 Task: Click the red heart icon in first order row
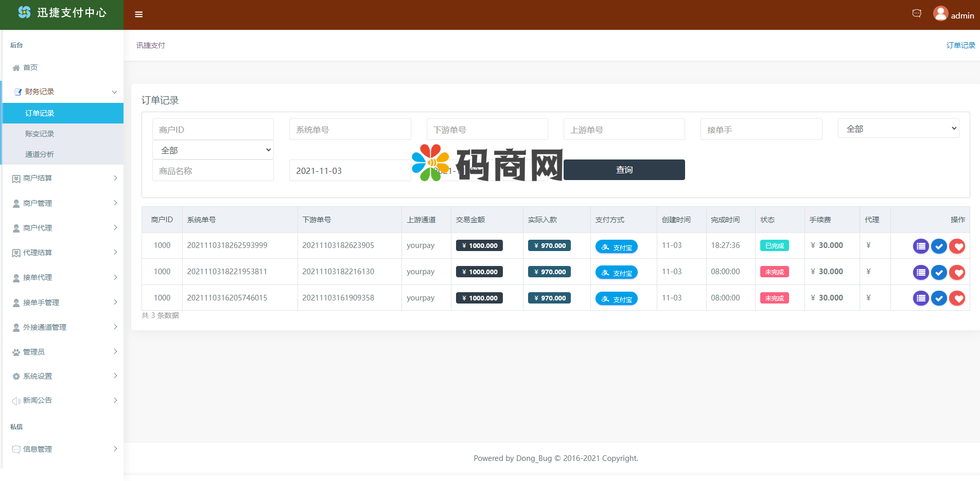pos(957,246)
